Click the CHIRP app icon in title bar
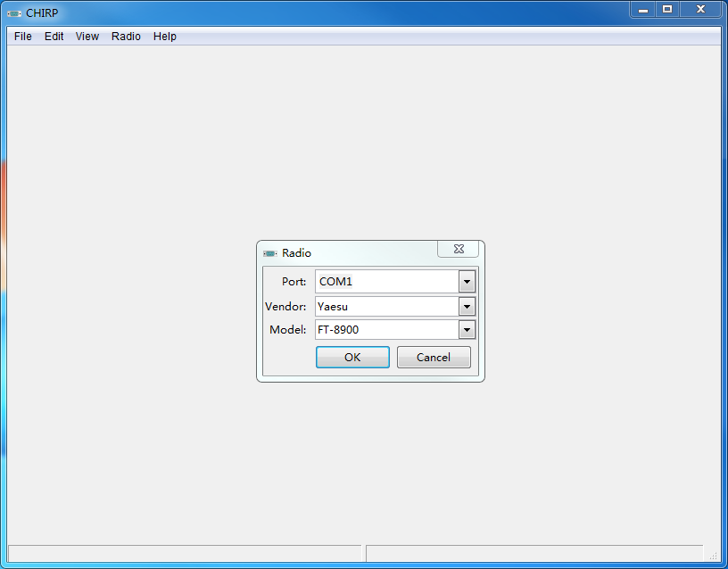Viewport: 728px width, 569px height. [x=14, y=13]
